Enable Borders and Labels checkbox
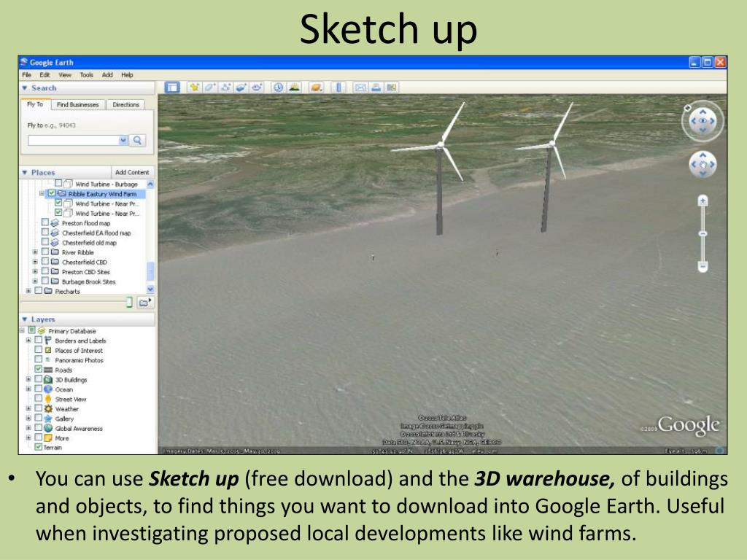The width and height of the screenshot is (747, 560). [x=39, y=340]
